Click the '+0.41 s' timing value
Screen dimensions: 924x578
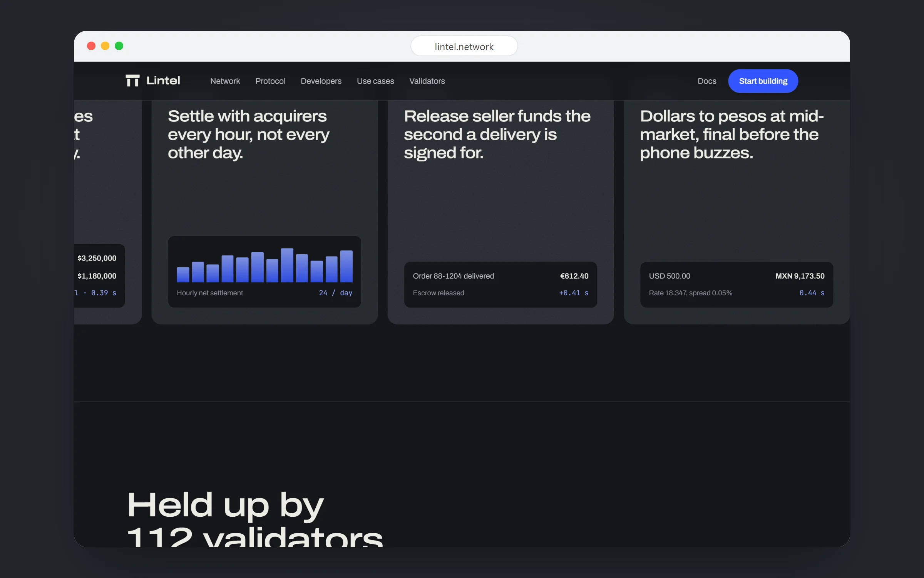point(574,293)
